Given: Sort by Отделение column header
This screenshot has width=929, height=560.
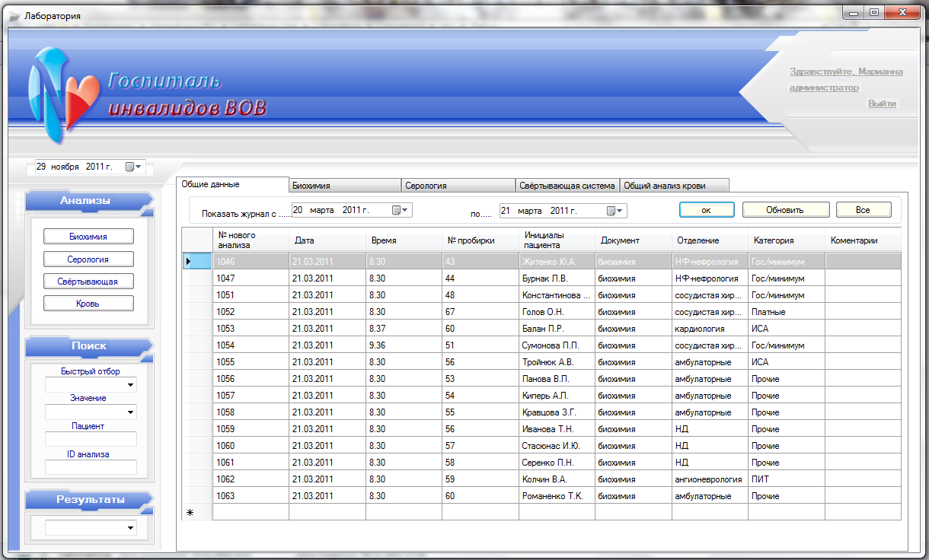Looking at the screenshot, I should (x=709, y=240).
